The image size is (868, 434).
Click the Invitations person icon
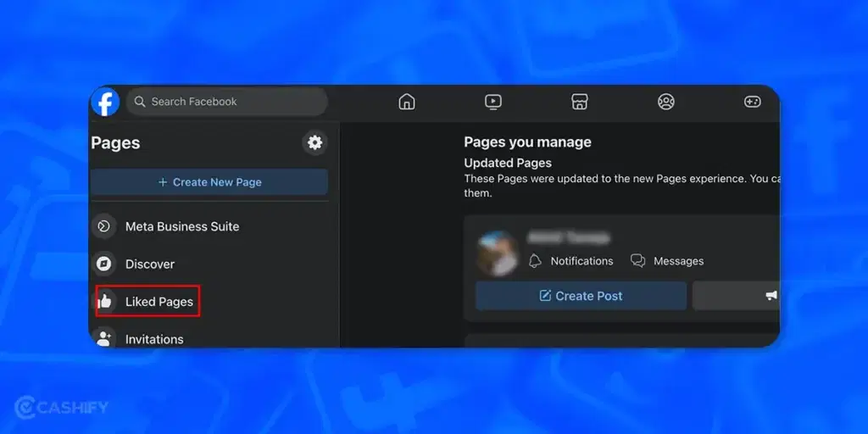(103, 337)
